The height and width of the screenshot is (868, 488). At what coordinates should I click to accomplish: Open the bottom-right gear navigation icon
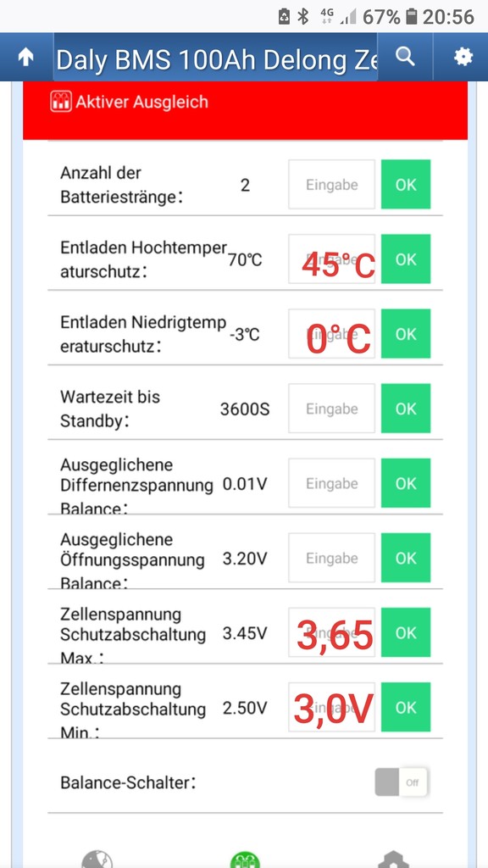point(393,860)
